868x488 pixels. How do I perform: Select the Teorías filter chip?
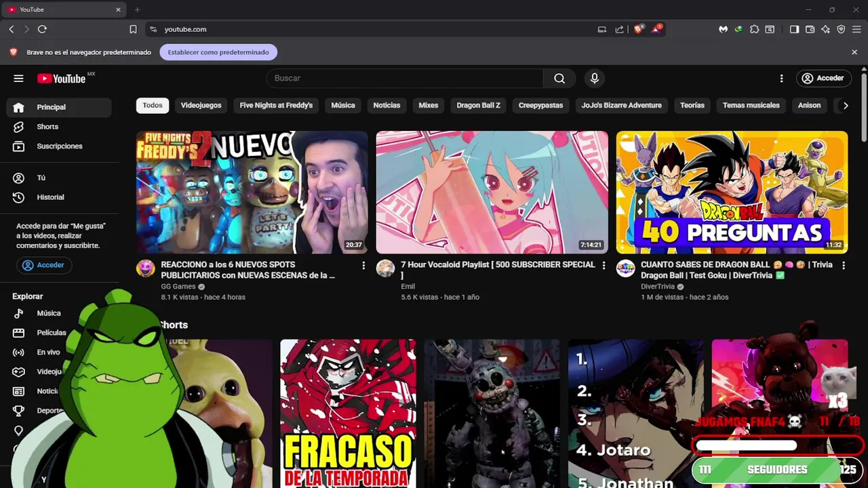(x=692, y=105)
